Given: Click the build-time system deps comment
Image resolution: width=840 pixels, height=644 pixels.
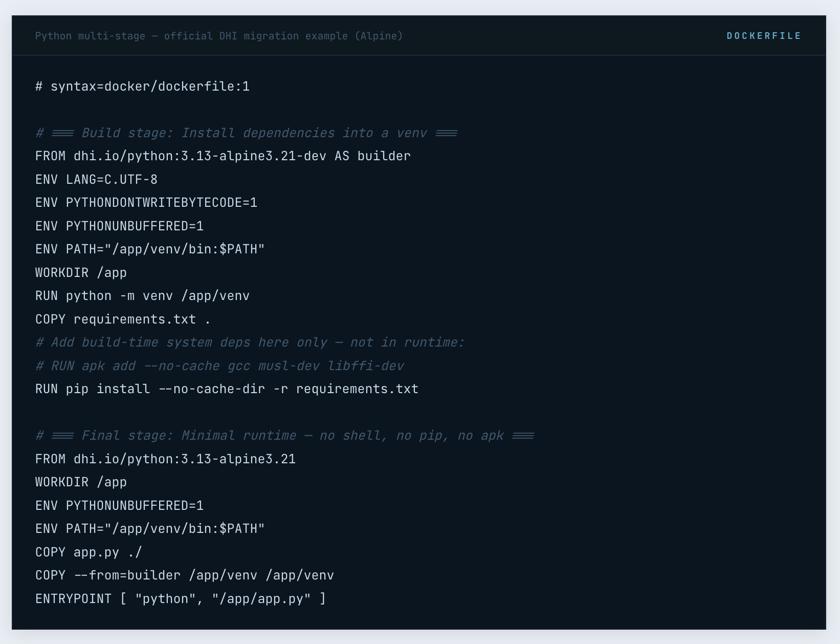Looking at the screenshot, I should (x=250, y=342).
